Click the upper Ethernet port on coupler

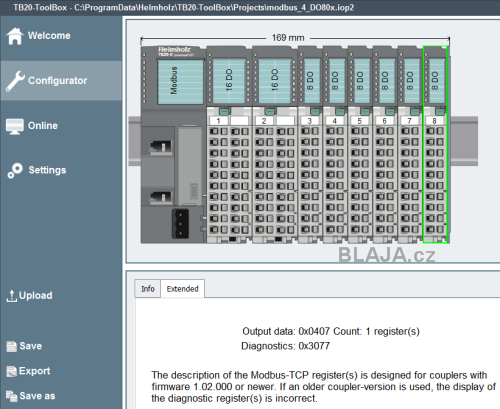click(x=161, y=147)
